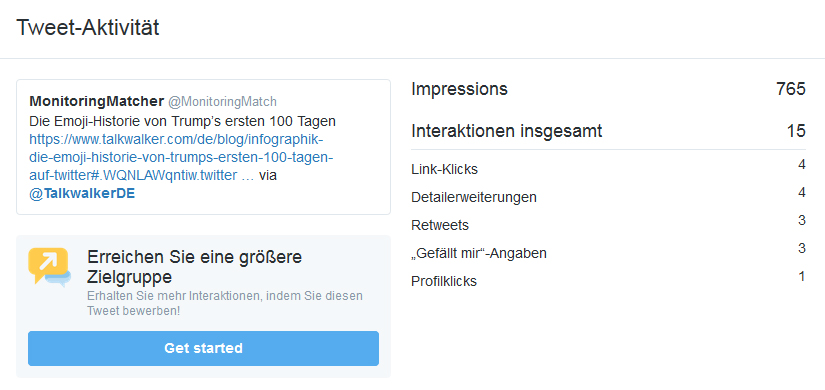Click the „Gefällt mir“-Angaben count of 3

click(x=802, y=248)
